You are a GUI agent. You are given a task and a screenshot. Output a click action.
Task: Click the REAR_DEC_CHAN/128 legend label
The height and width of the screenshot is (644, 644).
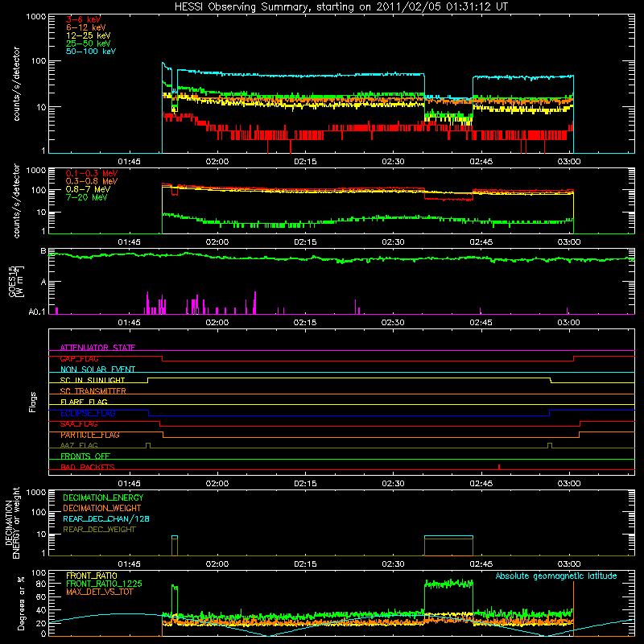(x=106, y=518)
